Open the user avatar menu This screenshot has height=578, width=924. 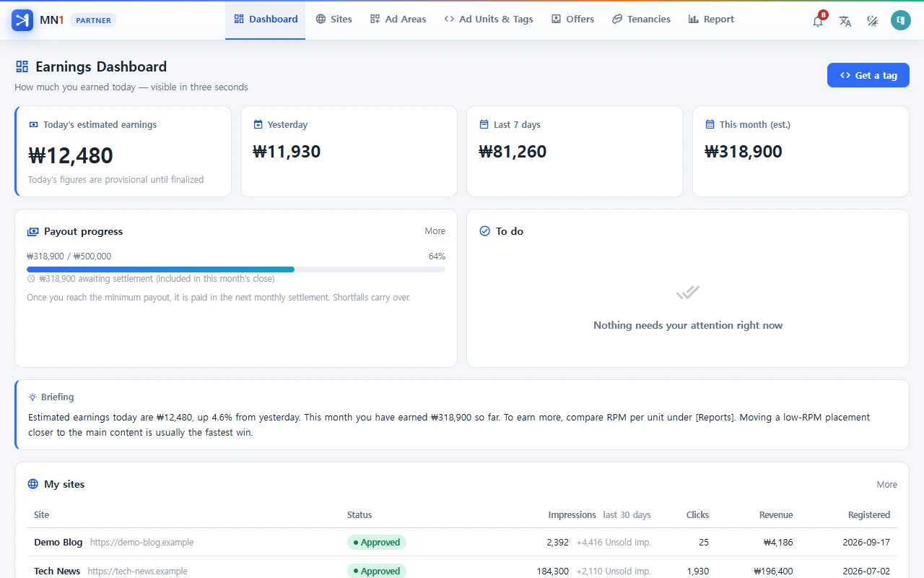click(901, 20)
